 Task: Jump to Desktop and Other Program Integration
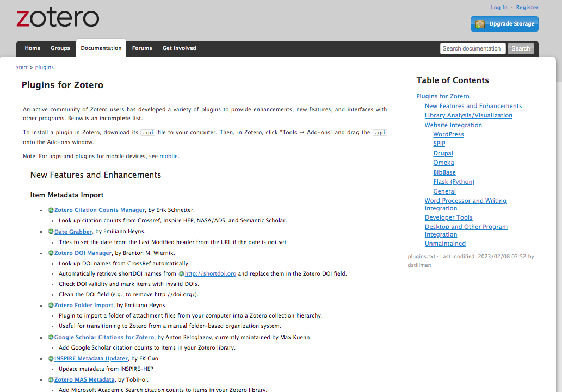coord(466,231)
